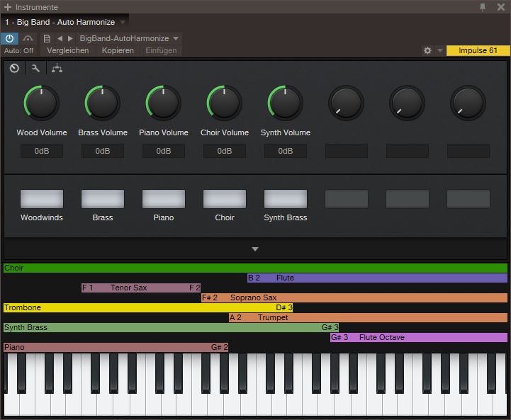Click the eighth unassigned macro button
Viewport: 511px width, 420px height.
[468, 199]
